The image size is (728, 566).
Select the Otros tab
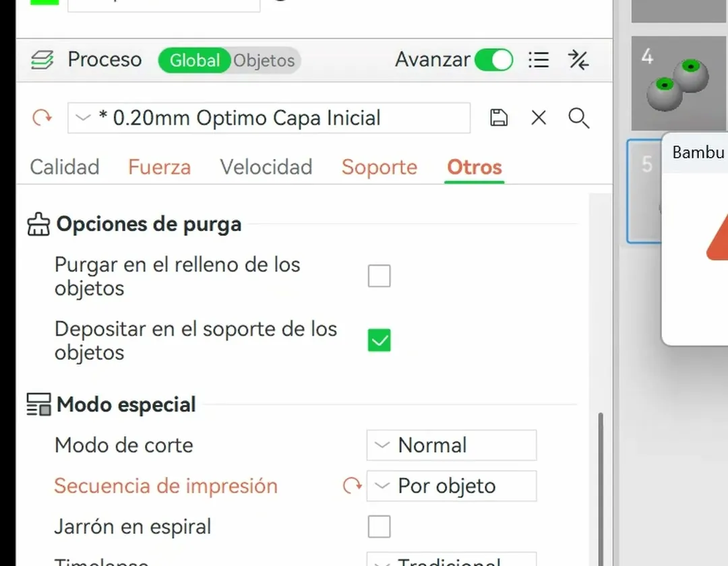(475, 167)
